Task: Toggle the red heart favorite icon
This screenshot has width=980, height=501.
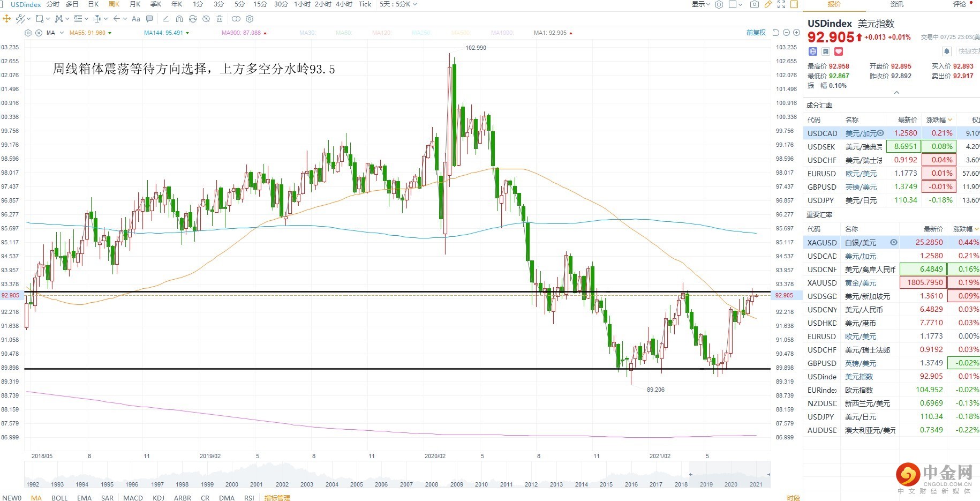Action: pyautogui.click(x=839, y=51)
